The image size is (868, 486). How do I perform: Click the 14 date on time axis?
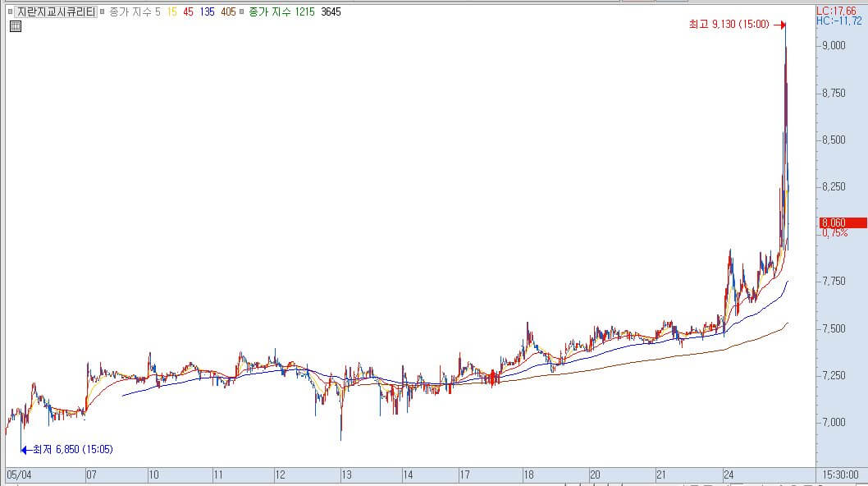pyautogui.click(x=408, y=475)
